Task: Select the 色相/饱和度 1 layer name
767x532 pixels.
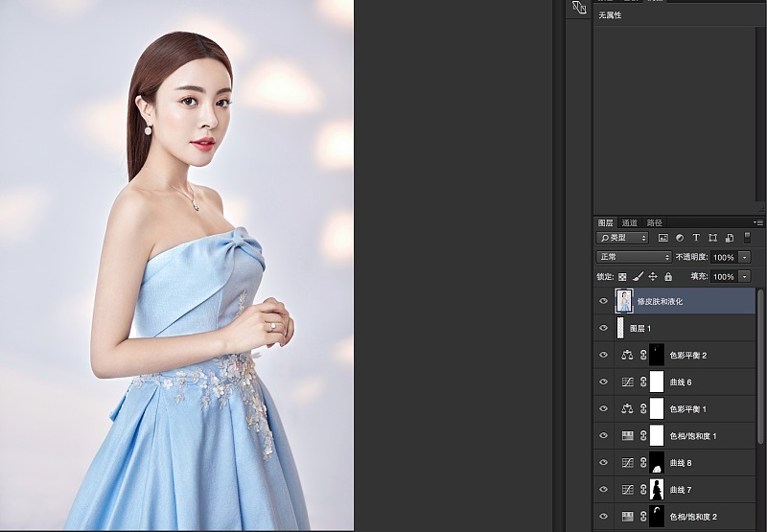Action: (x=693, y=436)
